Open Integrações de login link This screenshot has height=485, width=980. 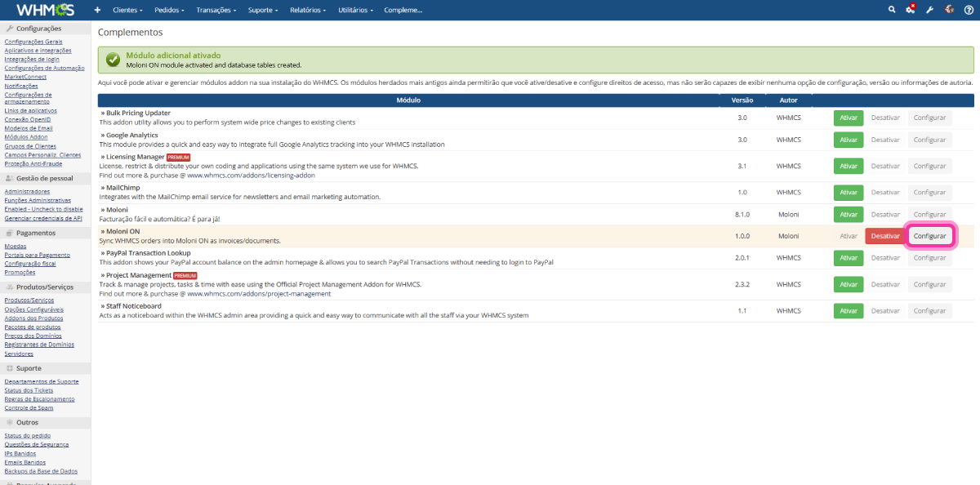click(x=32, y=60)
